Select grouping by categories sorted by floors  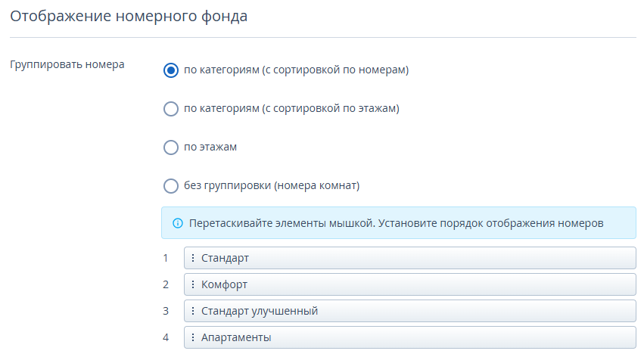click(x=171, y=109)
